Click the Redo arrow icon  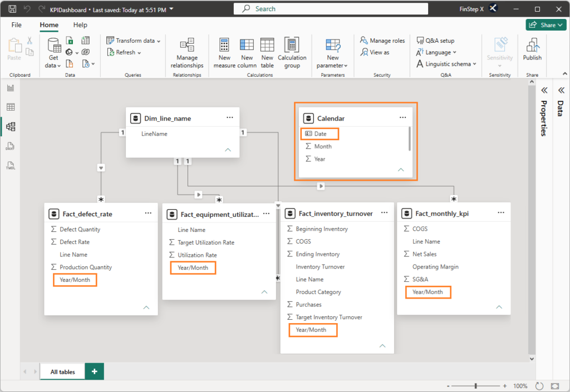tap(42, 9)
